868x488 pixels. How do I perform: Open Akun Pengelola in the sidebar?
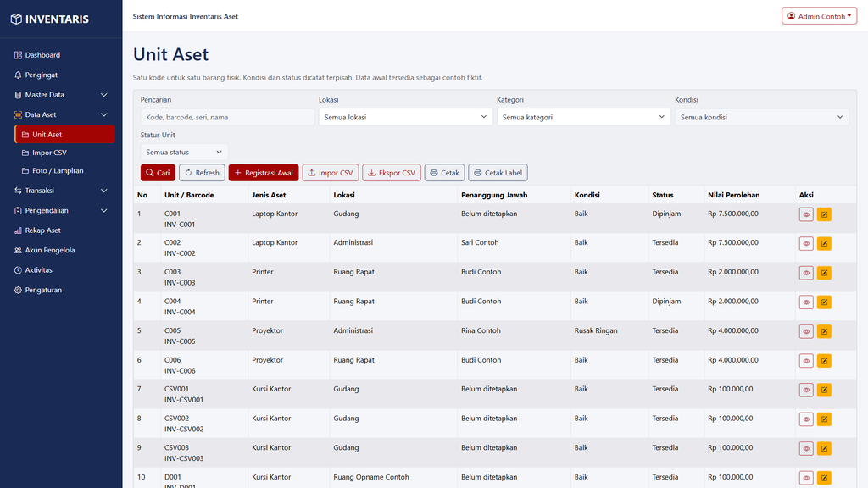click(x=61, y=250)
